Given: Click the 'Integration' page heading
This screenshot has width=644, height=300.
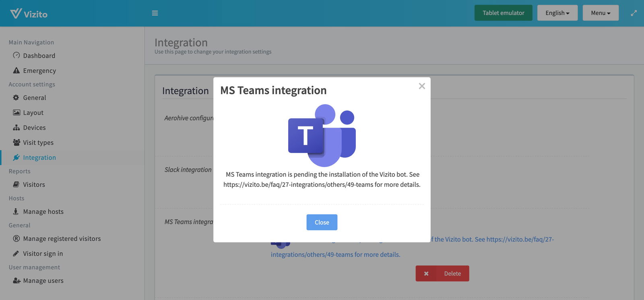Looking at the screenshot, I should (x=181, y=42).
